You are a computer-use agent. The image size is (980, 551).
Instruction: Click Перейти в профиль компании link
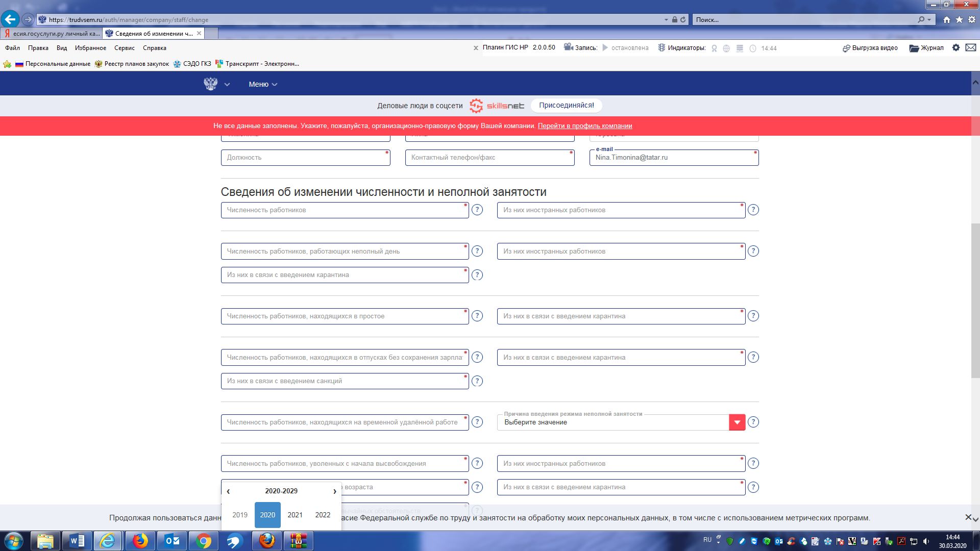(x=584, y=126)
